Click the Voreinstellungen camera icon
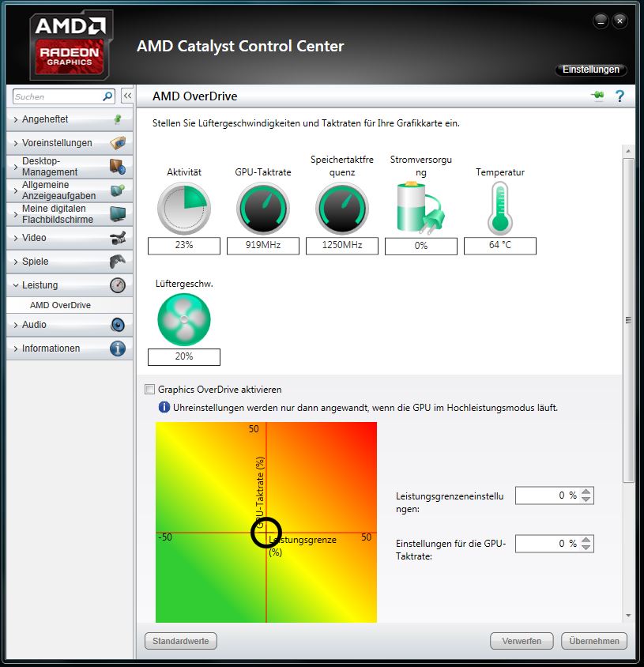Image resolution: width=644 pixels, height=667 pixels. coord(118,143)
